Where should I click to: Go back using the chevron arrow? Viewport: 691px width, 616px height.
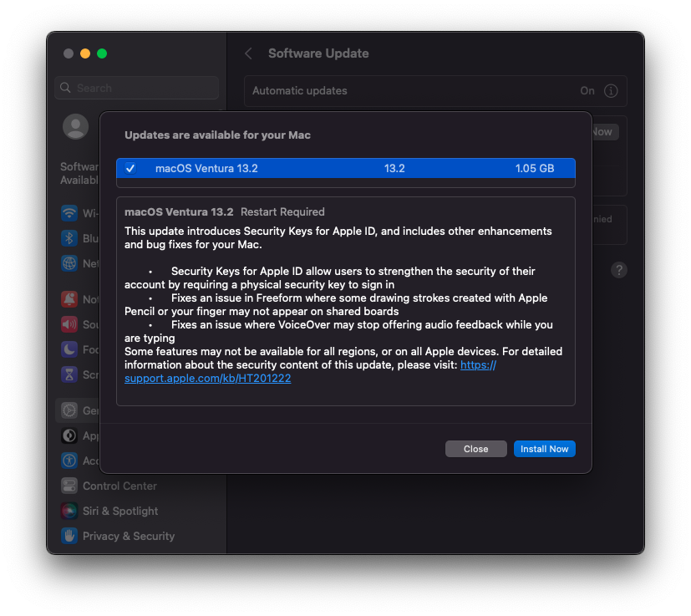coord(248,53)
